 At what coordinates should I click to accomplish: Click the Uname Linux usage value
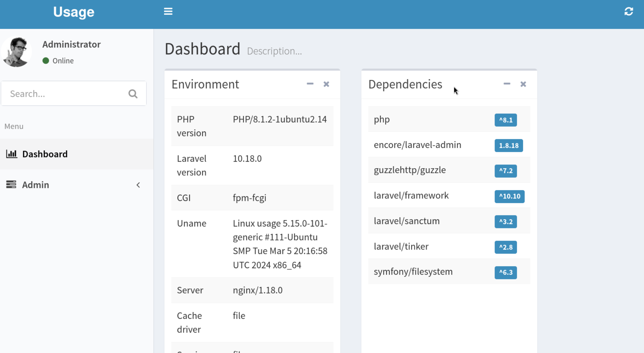coord(280,244)
